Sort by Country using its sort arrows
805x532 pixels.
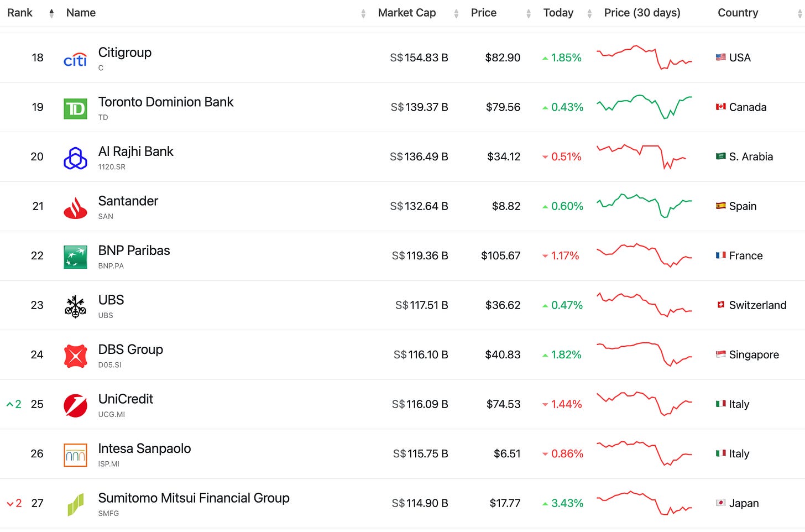tap(800, 13)
